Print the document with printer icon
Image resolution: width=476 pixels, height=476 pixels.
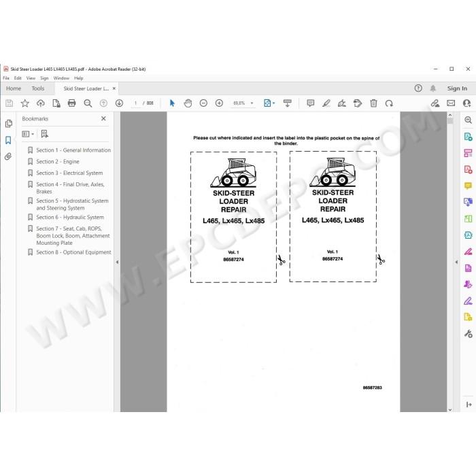[x=71, y=103]
